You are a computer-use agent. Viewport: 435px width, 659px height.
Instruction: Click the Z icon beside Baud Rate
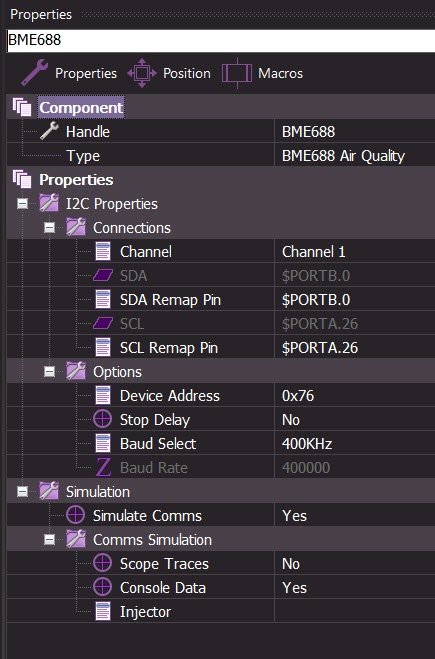(x=103, y=467)
